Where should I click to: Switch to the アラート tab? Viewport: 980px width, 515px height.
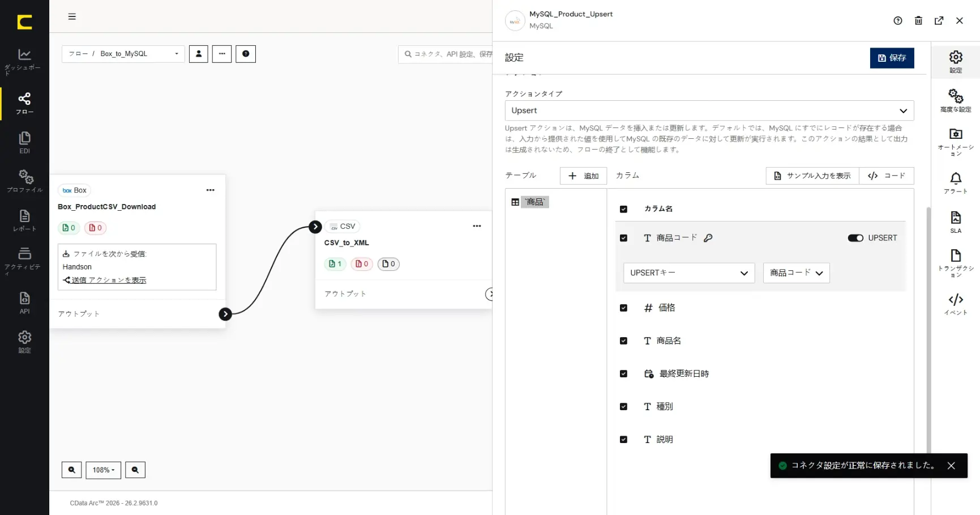(956, 183)
